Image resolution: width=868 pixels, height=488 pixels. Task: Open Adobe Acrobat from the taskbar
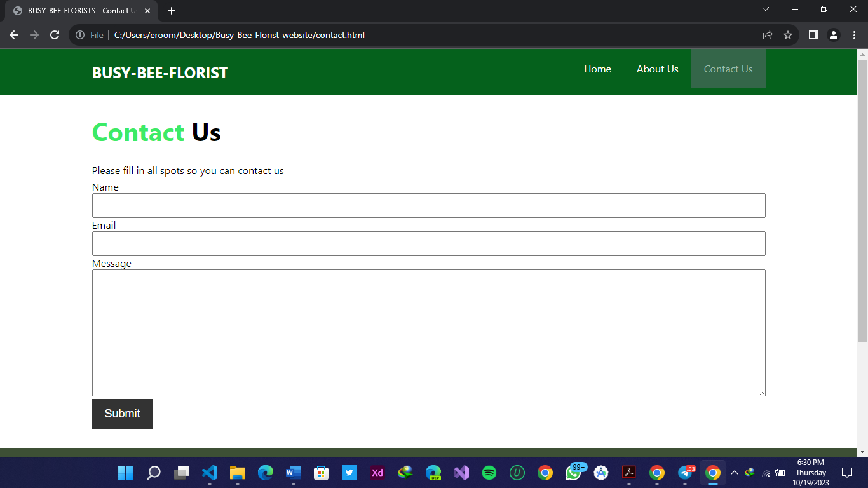coord(628,473)
